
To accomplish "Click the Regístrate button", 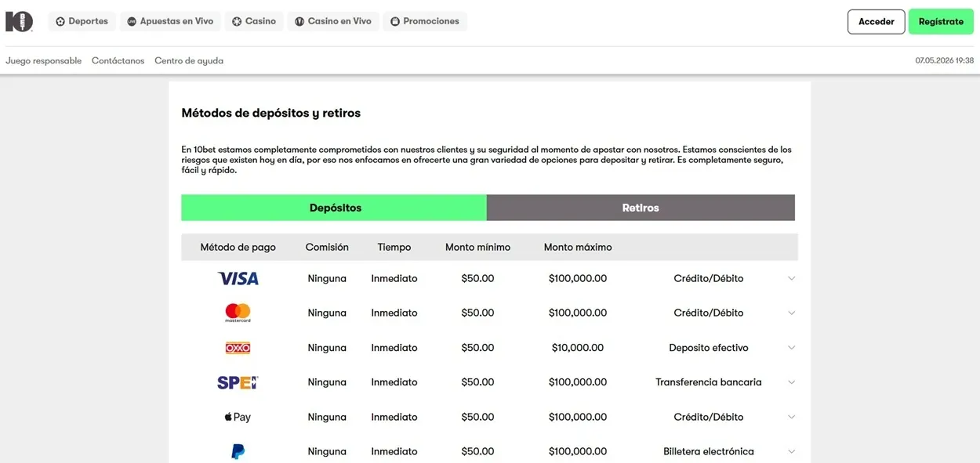I will coord(941,22).
